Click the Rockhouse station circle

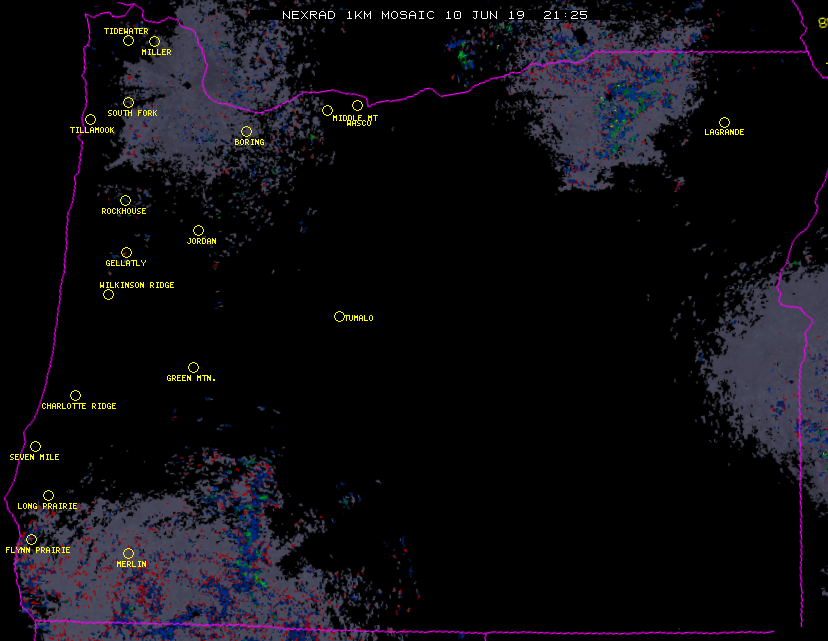click(x=125, y=200)
